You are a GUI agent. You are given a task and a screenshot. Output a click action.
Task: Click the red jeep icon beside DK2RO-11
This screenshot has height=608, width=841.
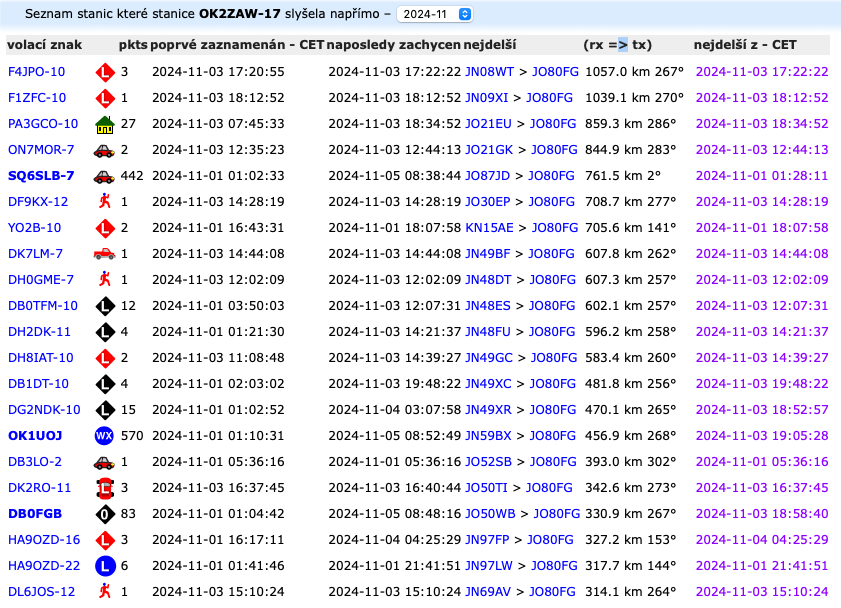(104, 488)
